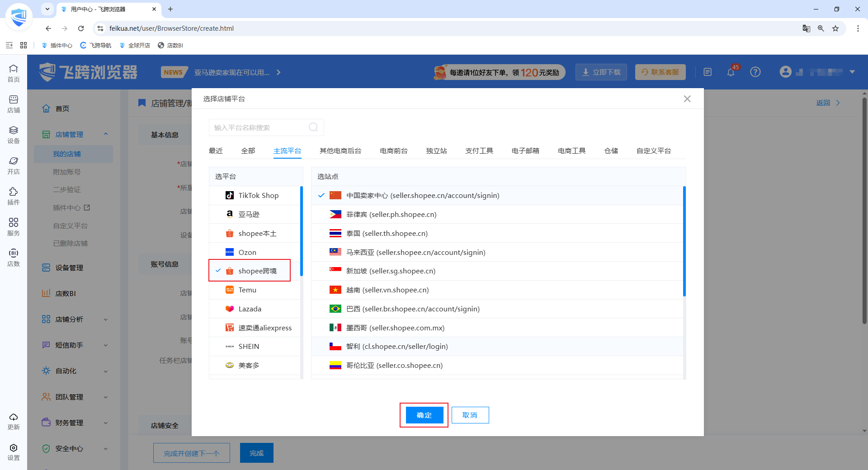Image resolution: width=868 pixels, height=470 pixels.
Task: Open the message list icon in header
Action: (x=708, y=72)
